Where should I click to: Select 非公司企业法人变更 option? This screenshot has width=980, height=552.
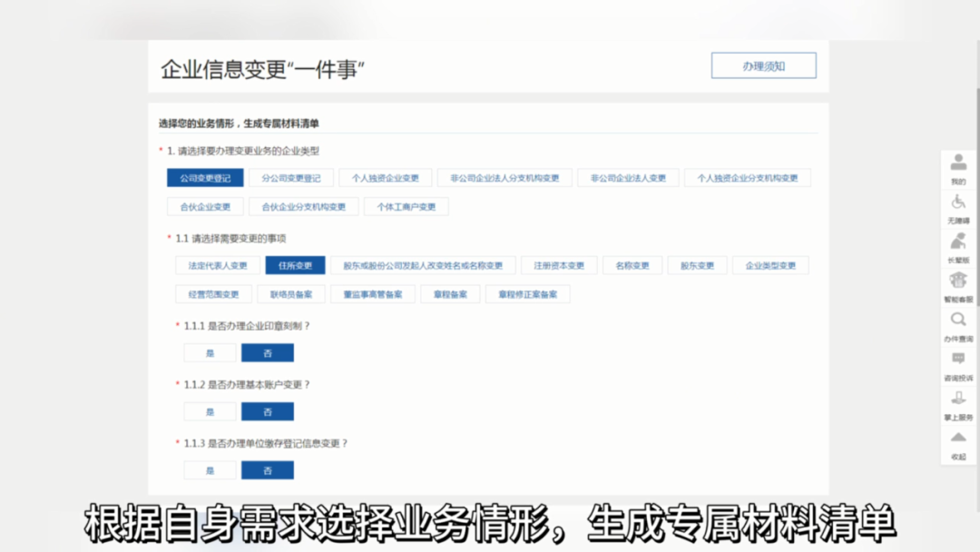point(628,178)
